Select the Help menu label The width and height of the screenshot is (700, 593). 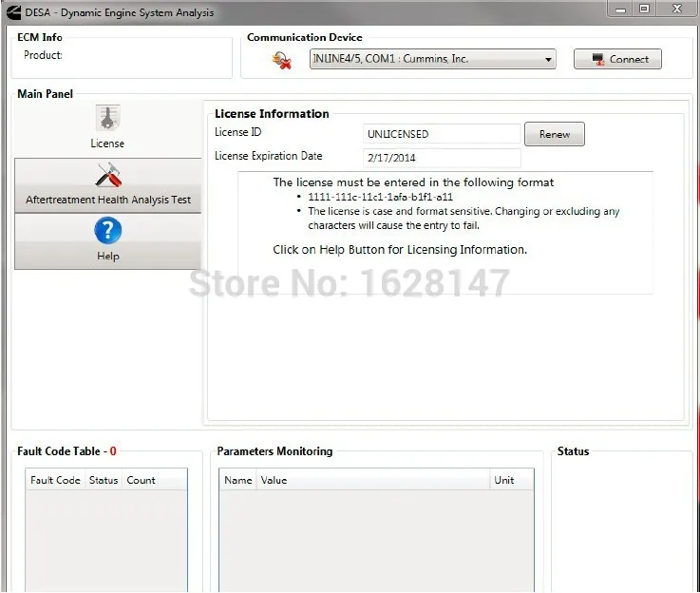(108, 256)
